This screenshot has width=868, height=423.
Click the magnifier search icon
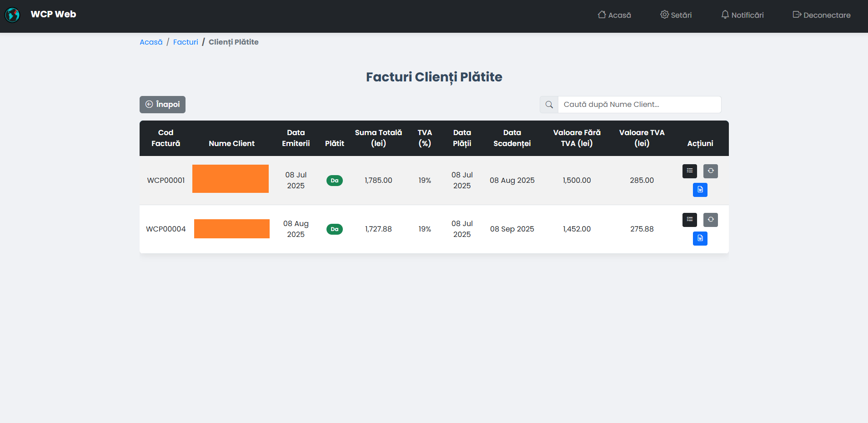[549, 105]
